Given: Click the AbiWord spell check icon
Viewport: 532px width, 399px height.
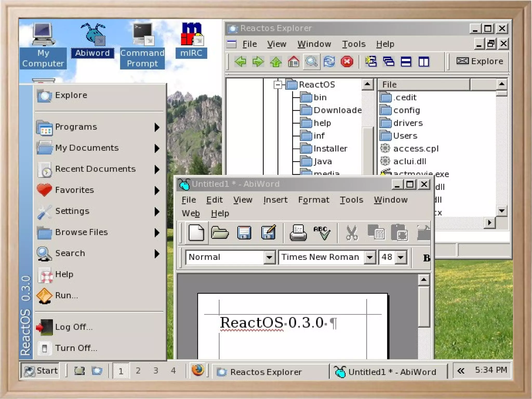Looking at the screenshot, I should pos(322,232).
